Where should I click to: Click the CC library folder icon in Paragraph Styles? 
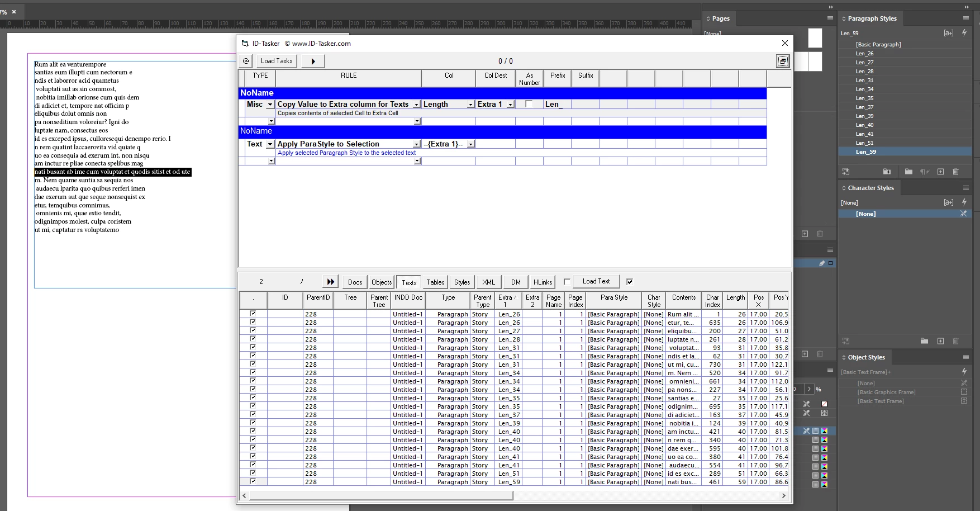click(887, 172)
